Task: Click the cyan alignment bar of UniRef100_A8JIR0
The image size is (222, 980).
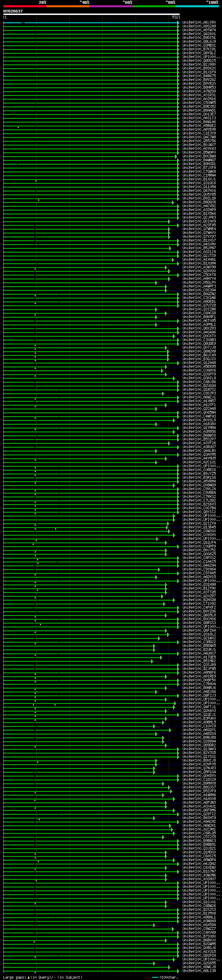Action: (91, 23)
